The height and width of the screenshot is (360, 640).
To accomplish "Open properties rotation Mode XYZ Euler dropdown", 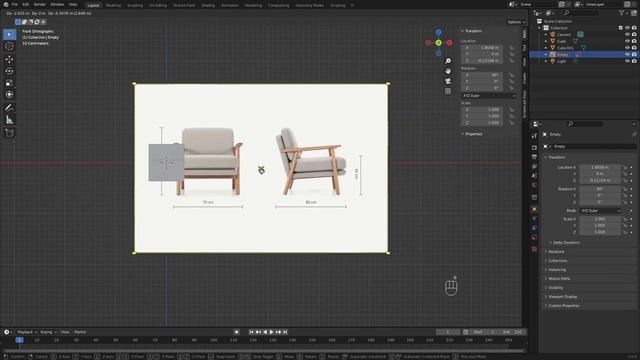I will click(x=600, y=211).
